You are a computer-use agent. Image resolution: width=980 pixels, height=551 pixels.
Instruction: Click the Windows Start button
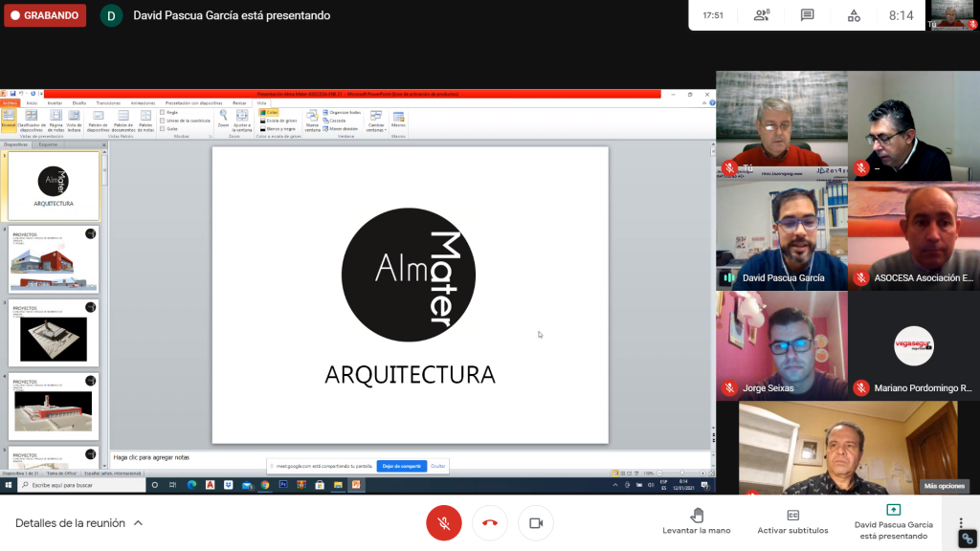(x=9, y=485)
